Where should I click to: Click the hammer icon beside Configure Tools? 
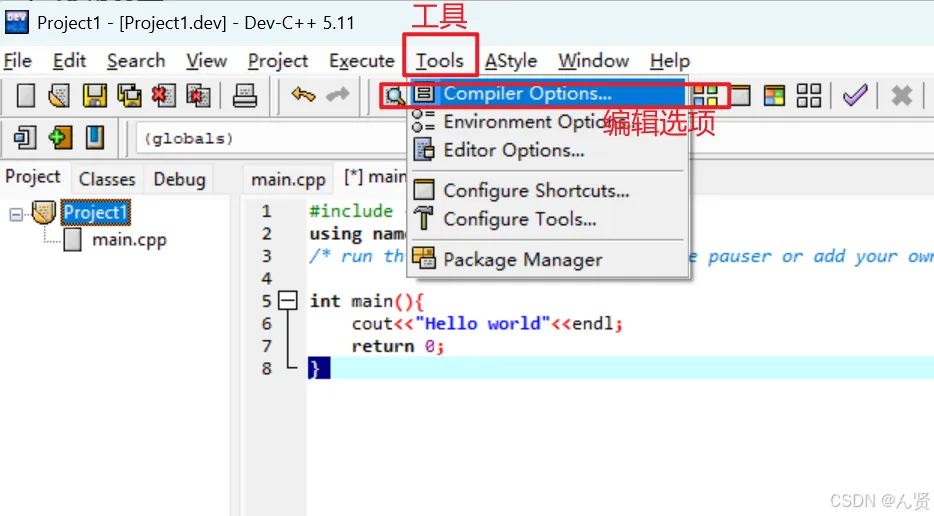(424, 218)
